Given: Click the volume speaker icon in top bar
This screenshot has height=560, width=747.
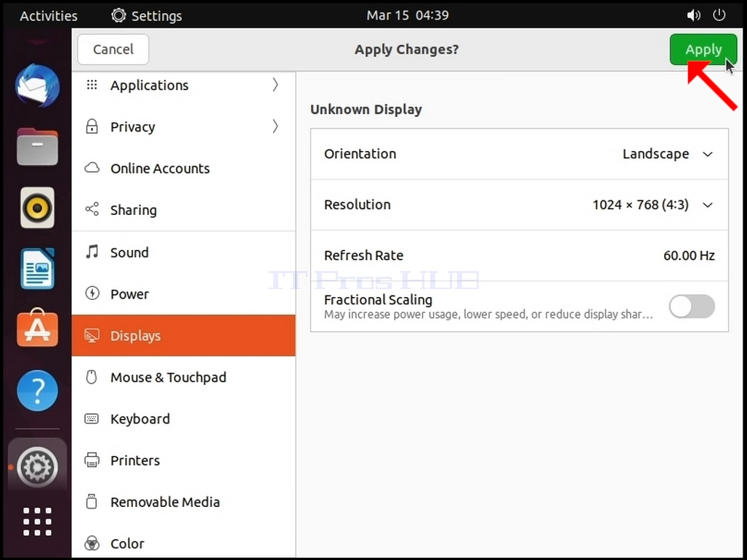Looking at the screenshot, I should 693,16.
